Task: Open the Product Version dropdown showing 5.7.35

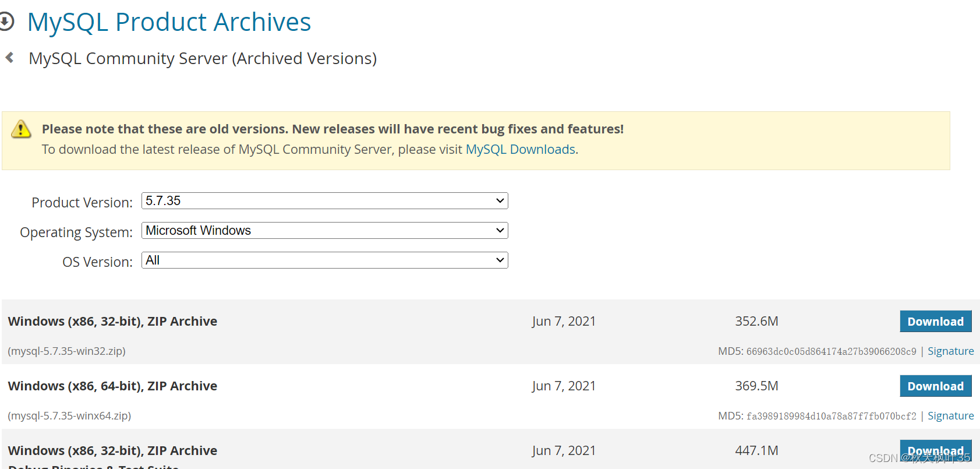Action: tap(325, 200)
